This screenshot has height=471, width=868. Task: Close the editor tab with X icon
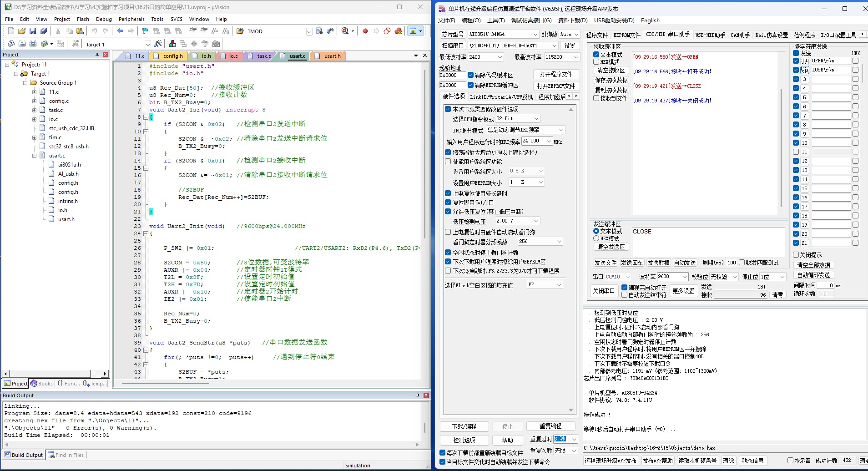coord(425,56)
